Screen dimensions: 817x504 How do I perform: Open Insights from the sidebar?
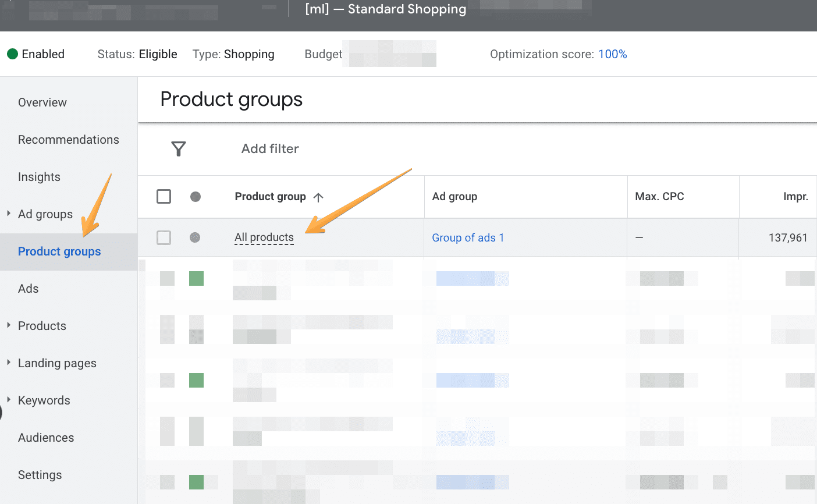click(39, 177)
